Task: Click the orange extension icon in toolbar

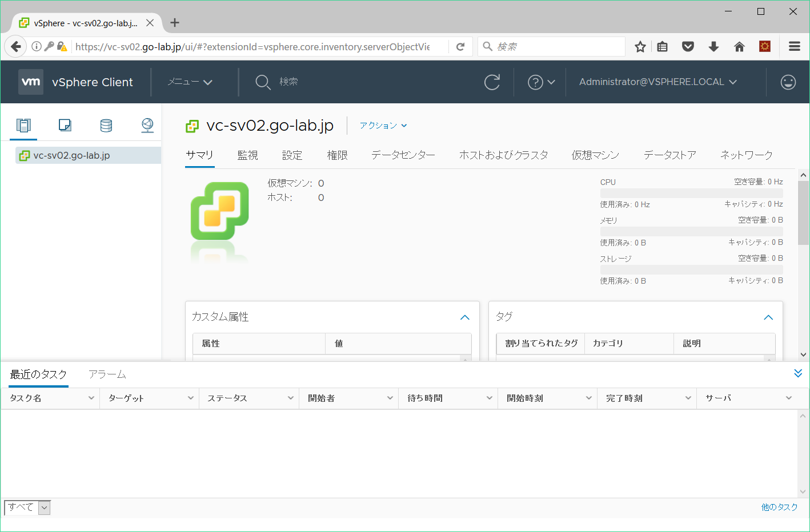Action: click(765, 46)
